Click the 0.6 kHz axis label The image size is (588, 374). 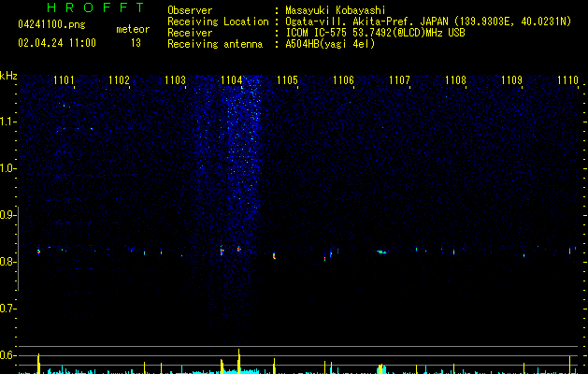(x=7, y=355)
